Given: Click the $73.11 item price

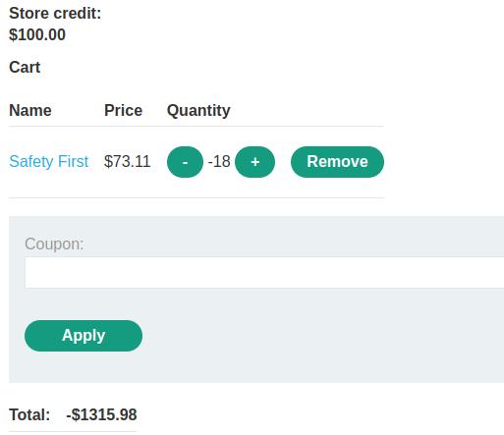Looking at the screenshot, I should coord(127,161).
